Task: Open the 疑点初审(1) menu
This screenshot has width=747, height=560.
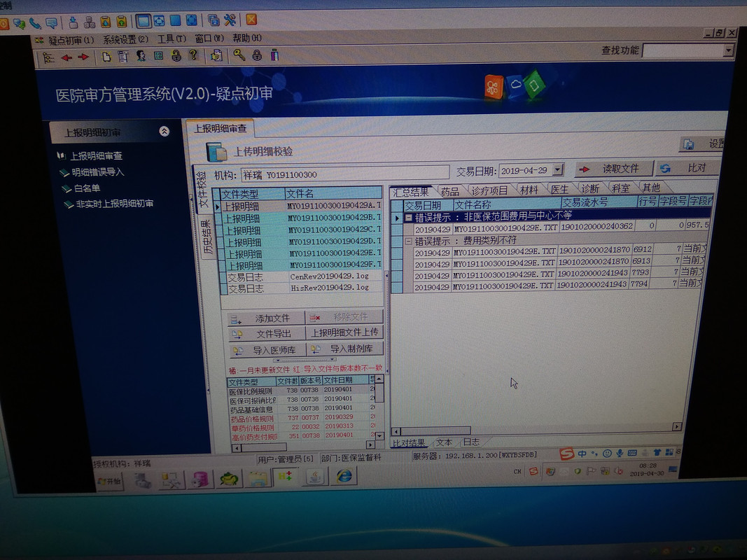Action: [71, 40]
